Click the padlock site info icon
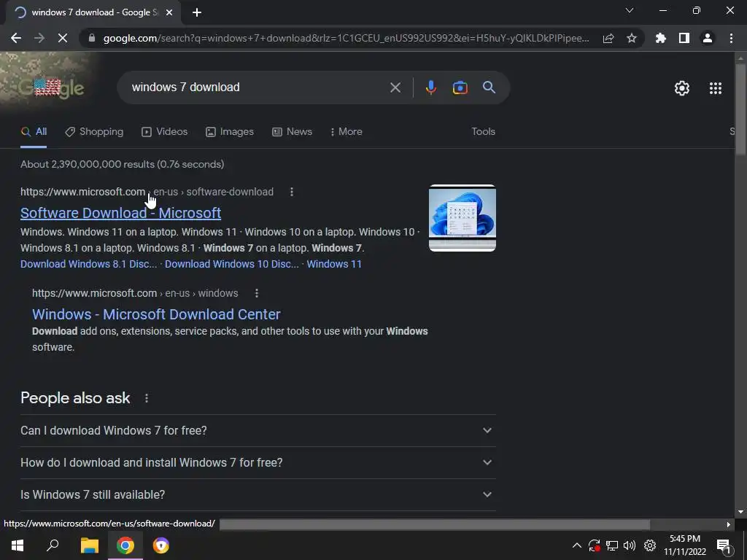Screen dimensions: 747x560 (x=92, y=38)
